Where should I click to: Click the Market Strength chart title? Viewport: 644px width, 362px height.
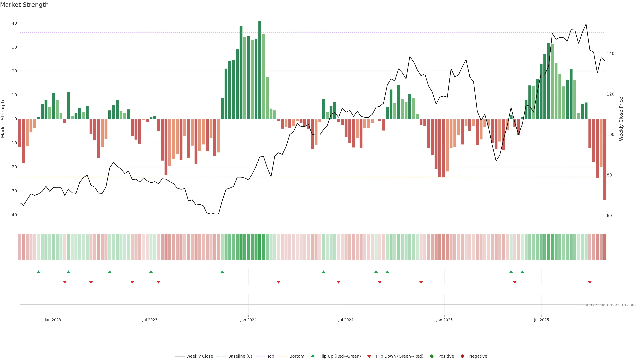[x=24, y=5]
